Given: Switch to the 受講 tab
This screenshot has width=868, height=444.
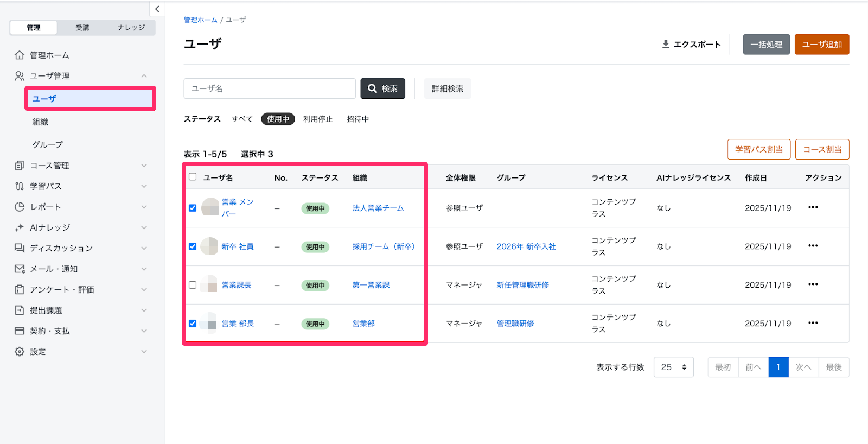Looking at the screenshot, I should (x=82, y=28).
